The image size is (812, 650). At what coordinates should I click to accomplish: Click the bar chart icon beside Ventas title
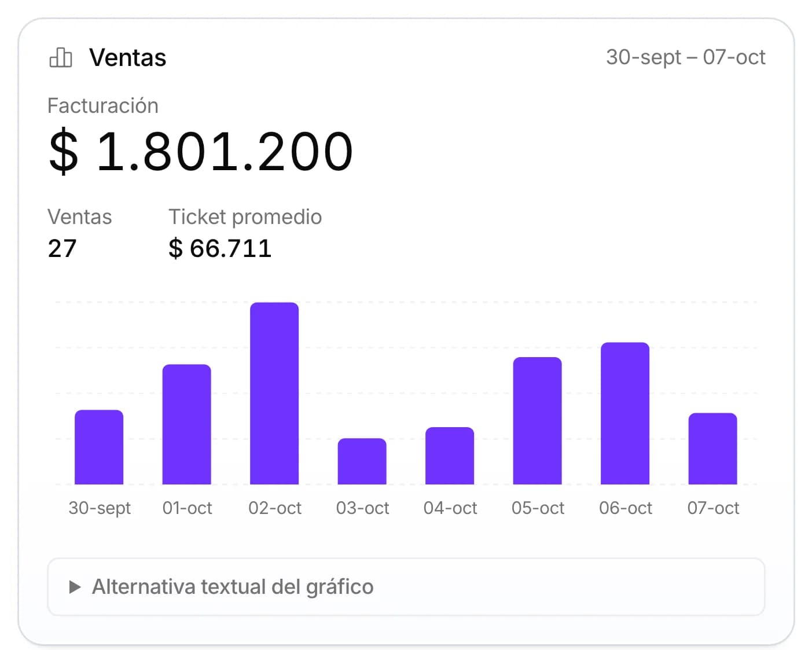tap(61, 57)
